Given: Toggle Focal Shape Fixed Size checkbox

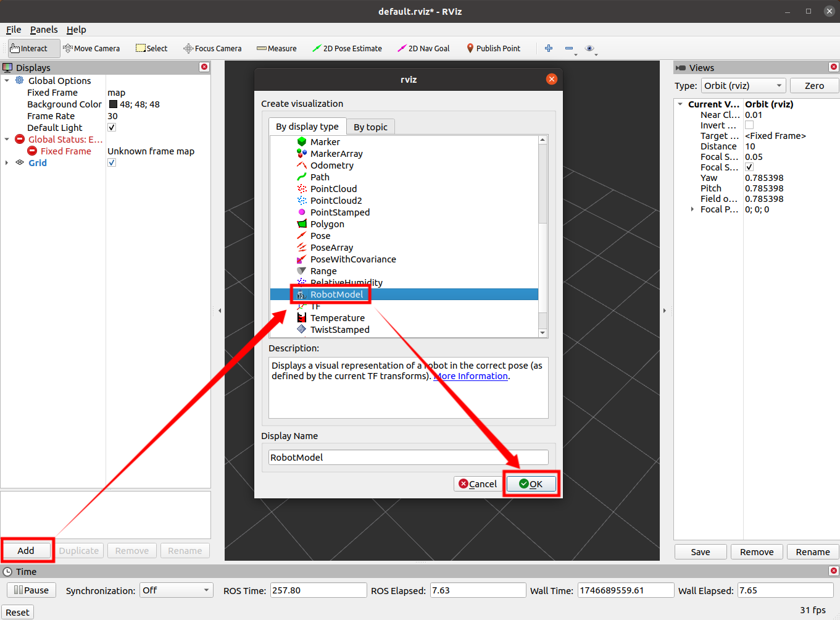Looking at the screenshot, I should 749,167.
